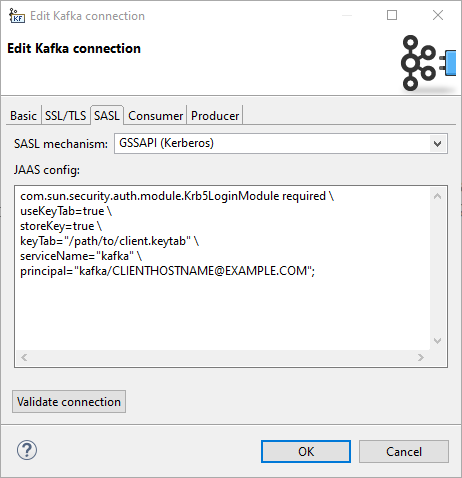Screen dimensions: 462x478
Task: Go to the Consumer tab
Action: click(155, 116)
